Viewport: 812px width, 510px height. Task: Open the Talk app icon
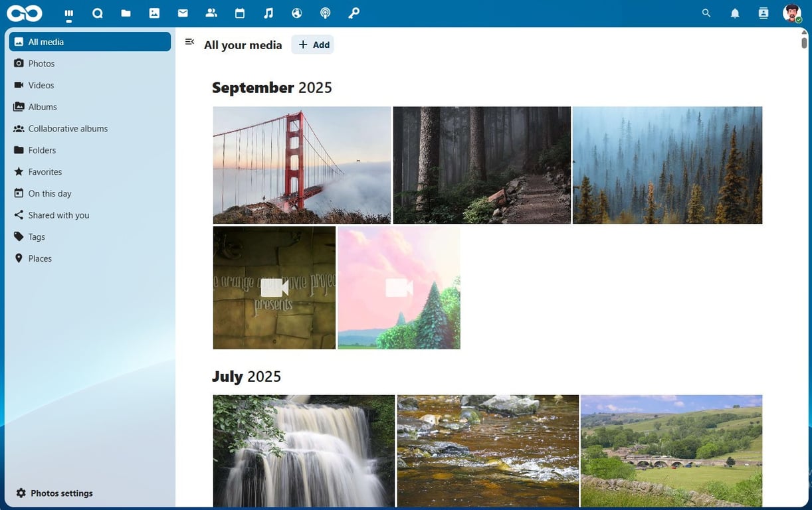98,13
